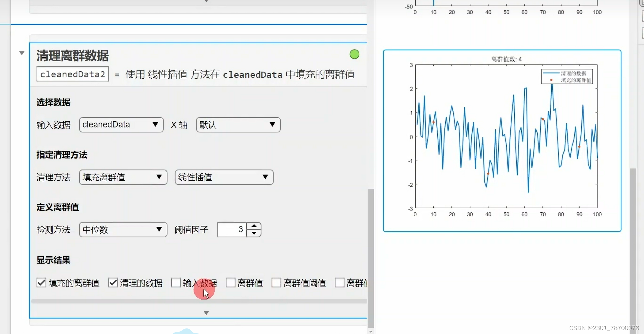Click the 离群值数: 4 outlier plot
The height and width of the screenshot is (334, 644).
[502, 141]
